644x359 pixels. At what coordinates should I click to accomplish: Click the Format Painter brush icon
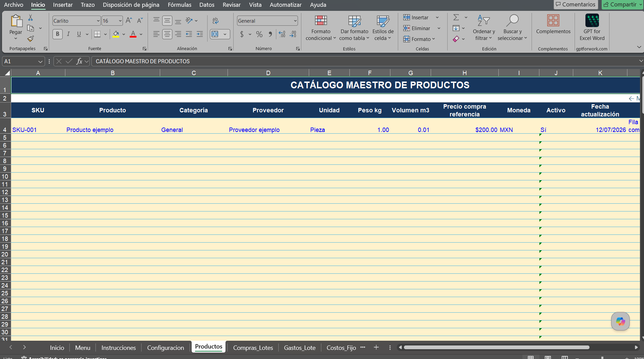(30, 39)
